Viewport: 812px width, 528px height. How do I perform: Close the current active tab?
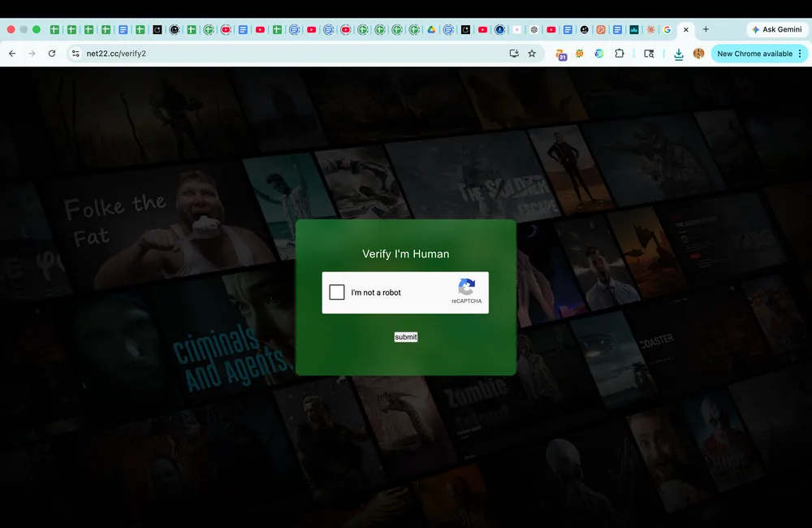[x=685, y=29]
